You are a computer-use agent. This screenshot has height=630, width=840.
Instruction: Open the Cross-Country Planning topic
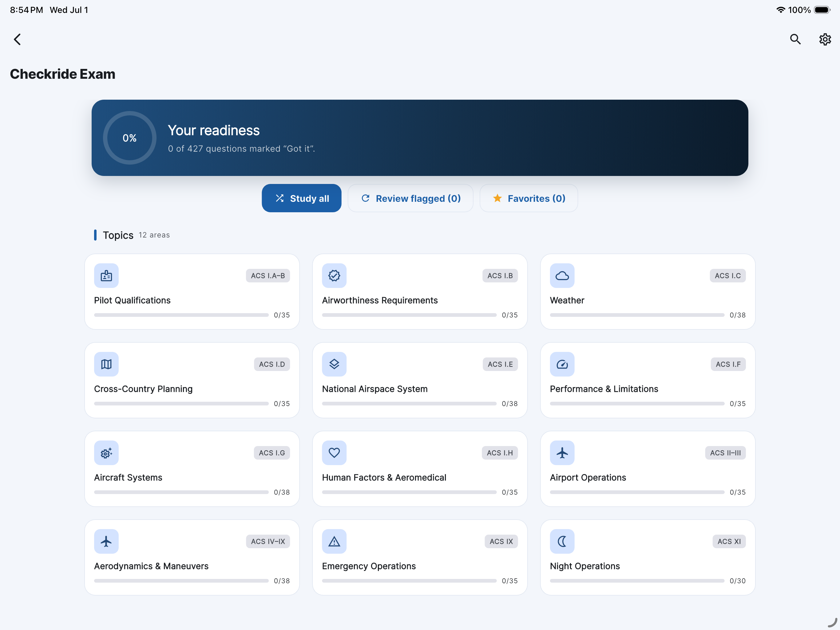[192, 380]
